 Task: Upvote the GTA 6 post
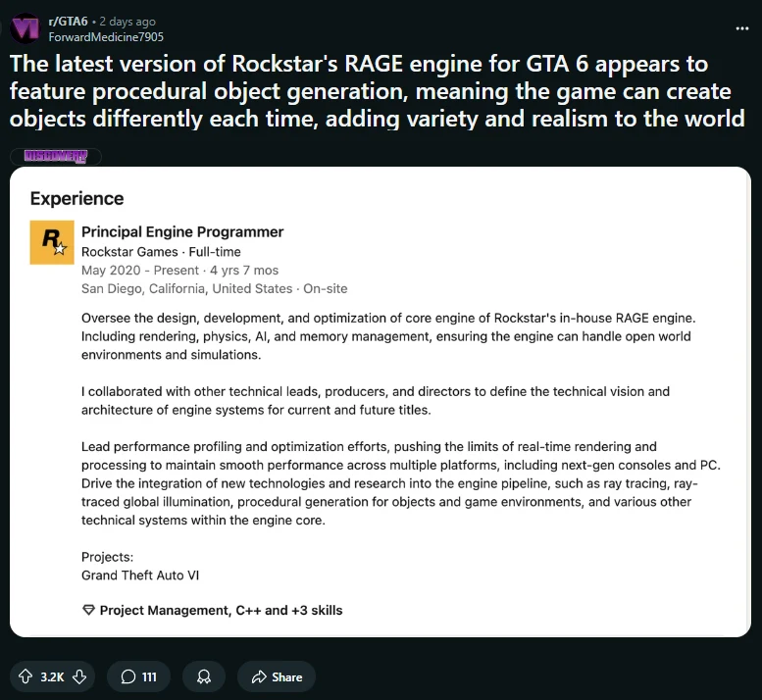[25, 676]
